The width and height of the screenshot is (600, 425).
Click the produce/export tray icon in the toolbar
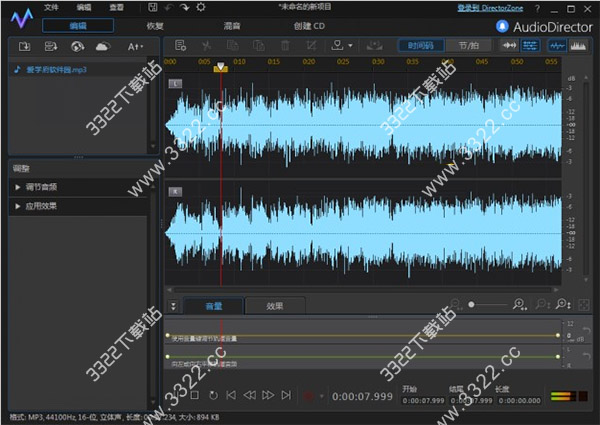(x=375, y=46)
